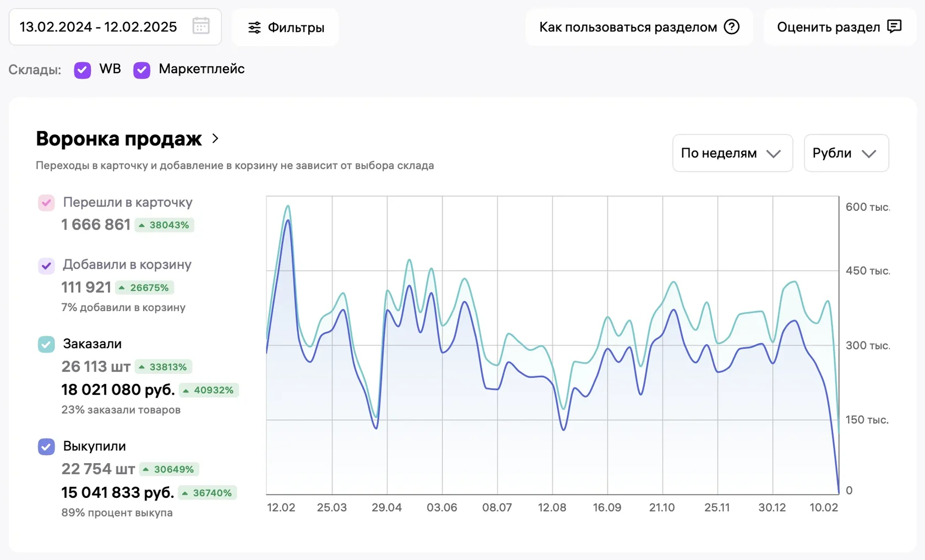Image resolution: width=925 pixels, height=560 pixels.
Task: Click the 15 041 833 руб. value
Action: coord(117,492)
